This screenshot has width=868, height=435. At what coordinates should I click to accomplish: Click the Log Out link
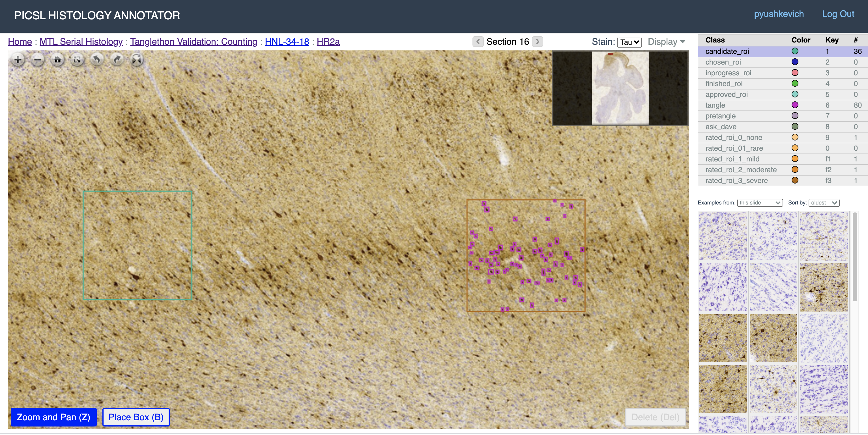(x=838, y=14)
